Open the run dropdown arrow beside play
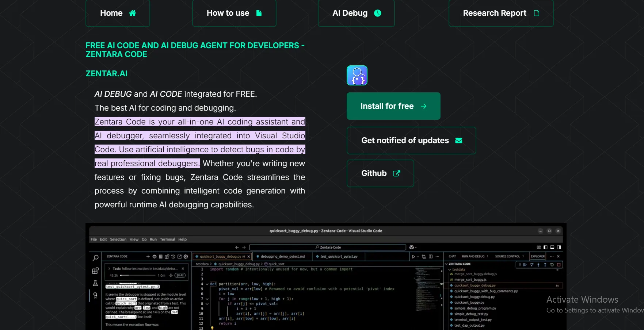This screenshot has width=644, height=330. 418,257
